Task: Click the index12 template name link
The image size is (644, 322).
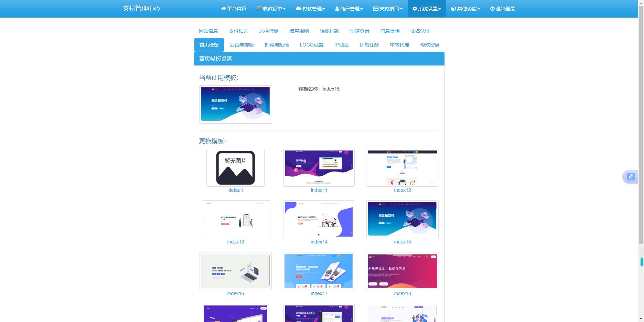Action: coord(402,190)
